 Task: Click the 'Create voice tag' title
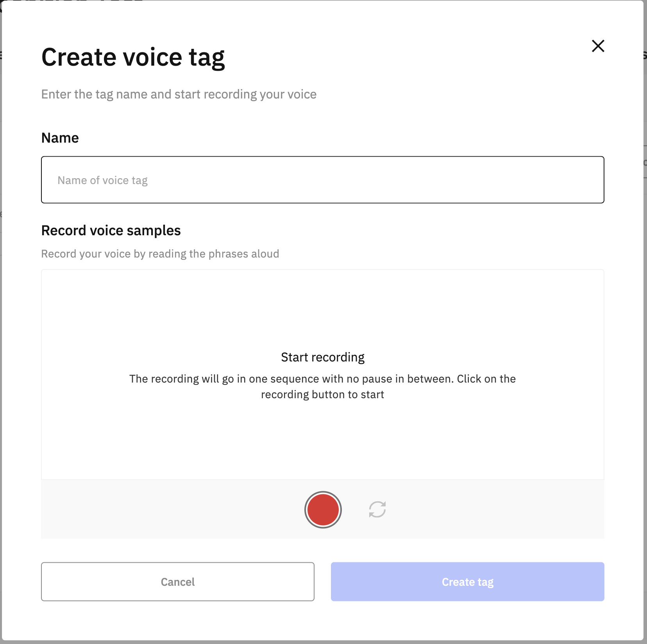(x=133, y=57)
